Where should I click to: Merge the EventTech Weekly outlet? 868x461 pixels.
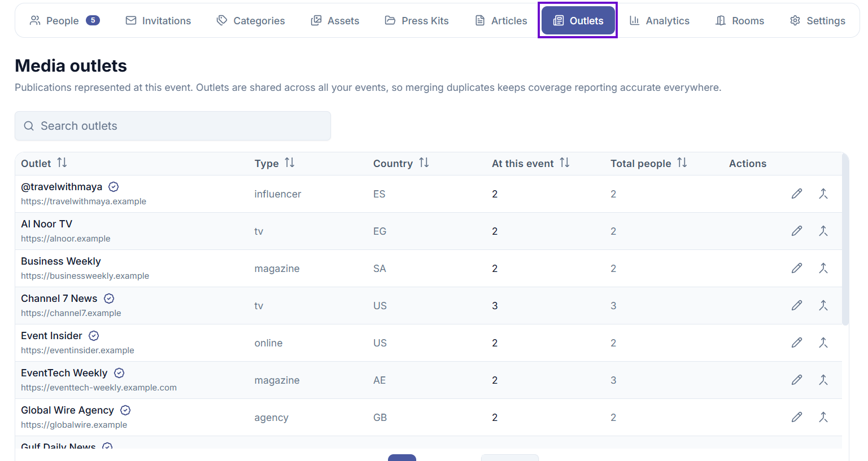[823, 380]
